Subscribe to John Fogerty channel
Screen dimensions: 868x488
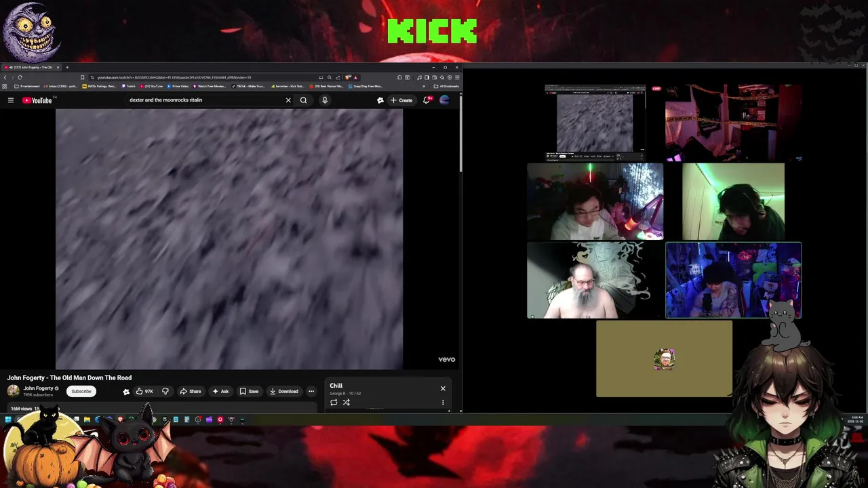click(x=81, y=391)
